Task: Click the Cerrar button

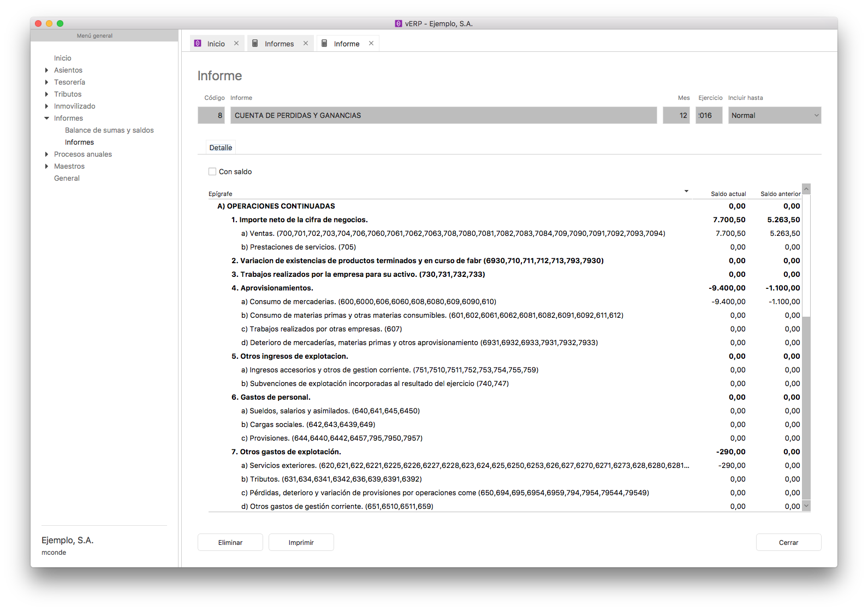Action: point(788,542)
